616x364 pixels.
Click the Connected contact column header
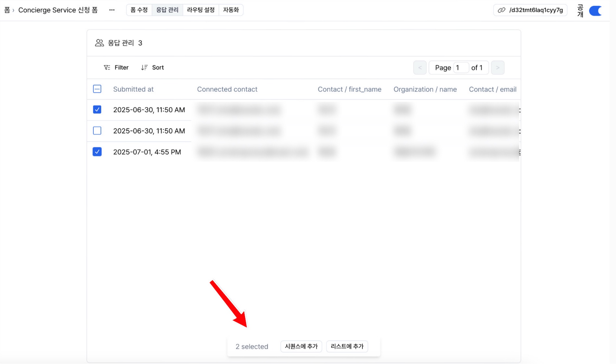(227, 89)
